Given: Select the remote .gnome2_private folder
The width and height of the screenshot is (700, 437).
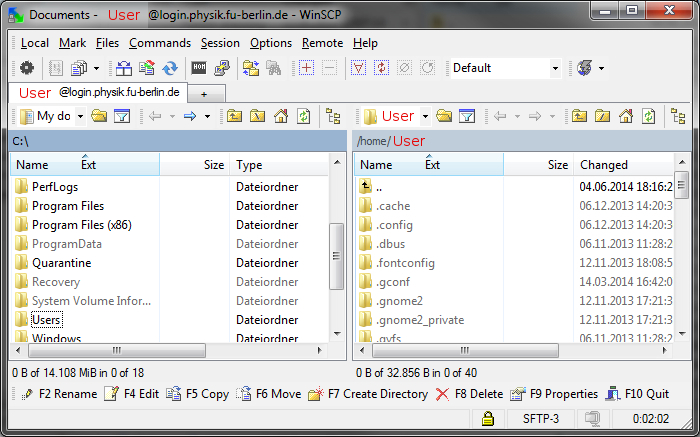Looking at the screenshot, I should pos(420,320).
